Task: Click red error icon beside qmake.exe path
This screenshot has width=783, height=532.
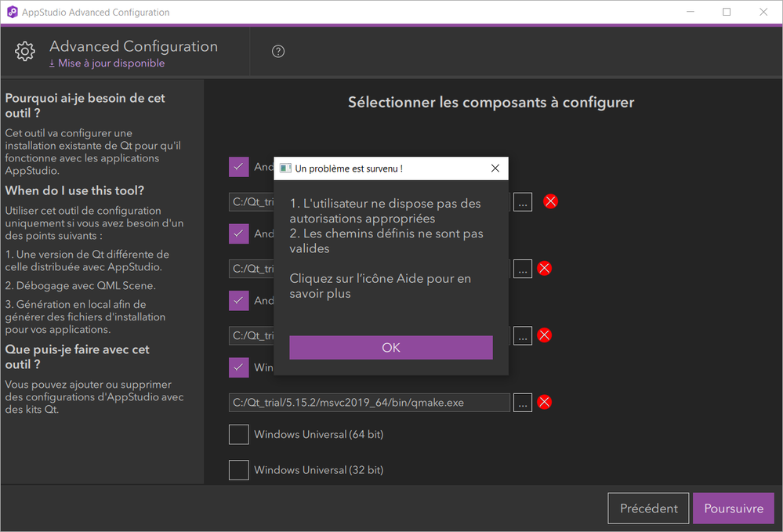Action: click(545, 402)
